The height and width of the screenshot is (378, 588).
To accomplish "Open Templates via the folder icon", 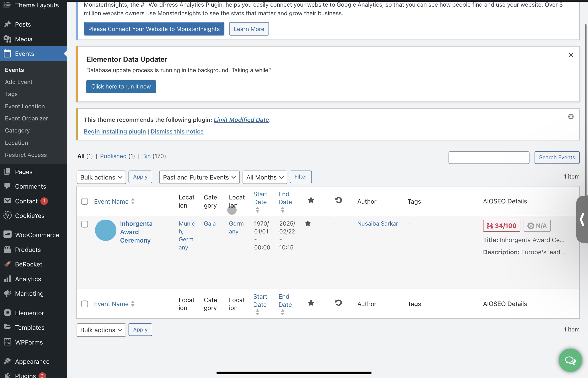I will point(7,327).
